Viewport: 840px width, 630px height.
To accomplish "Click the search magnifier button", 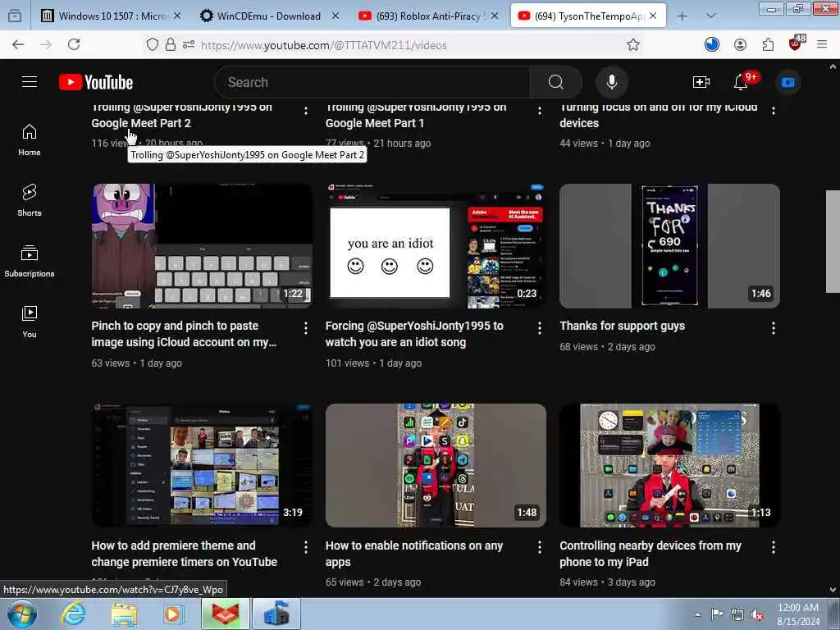I will pyautogui.click(x=555, y=82).
